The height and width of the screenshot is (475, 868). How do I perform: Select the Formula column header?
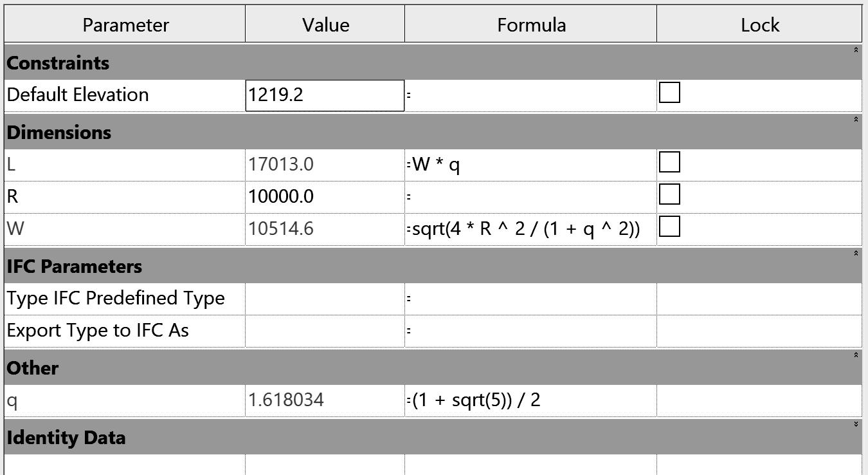pyautogui.click(x=531, y=25)
